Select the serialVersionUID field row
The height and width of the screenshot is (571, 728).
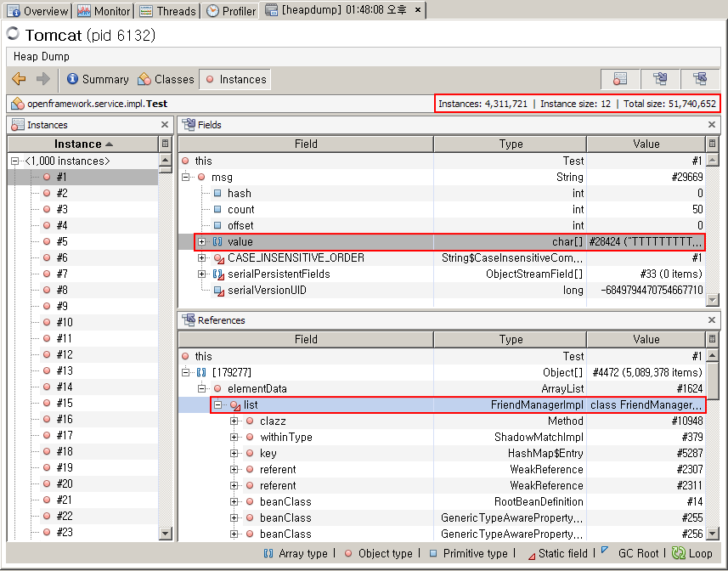click(442, 290)
